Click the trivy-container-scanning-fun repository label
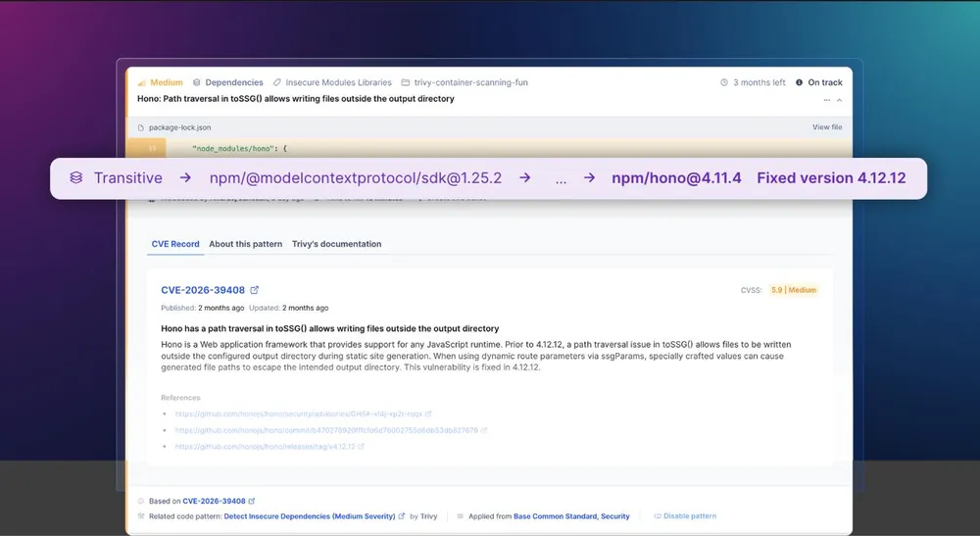The height and width of the screenshot is (536, 980). point(471,82)
